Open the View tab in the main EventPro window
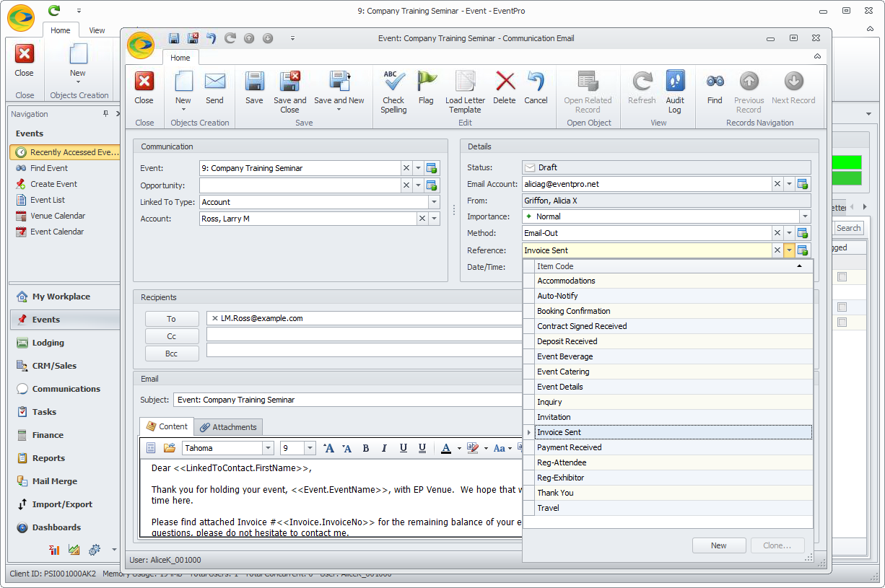 tap(97, 30)
